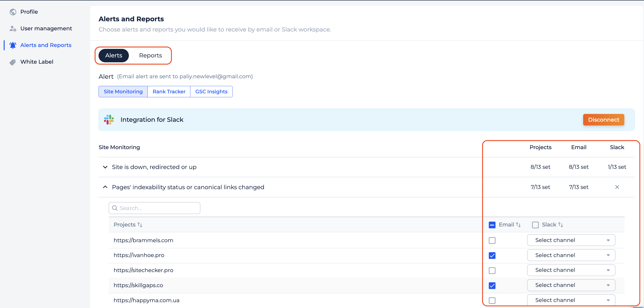The width and height of the screenshot is (644, 308).
Task: Uncheck email alert for ivanhoe.pro
Action: [492, 255]
